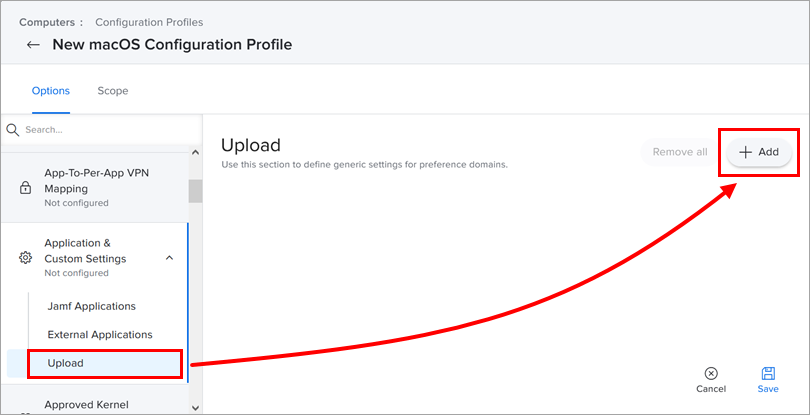Open the Configuration Profiles breadcrumb link
Viewport: 810px width, 415px height.
tap(150, 21)
